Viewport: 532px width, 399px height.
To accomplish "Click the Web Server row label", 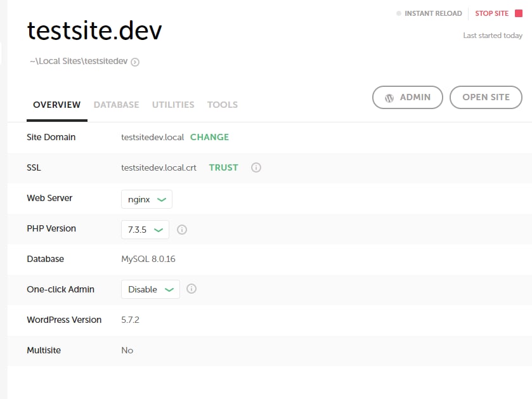I will tap(49, 198).
